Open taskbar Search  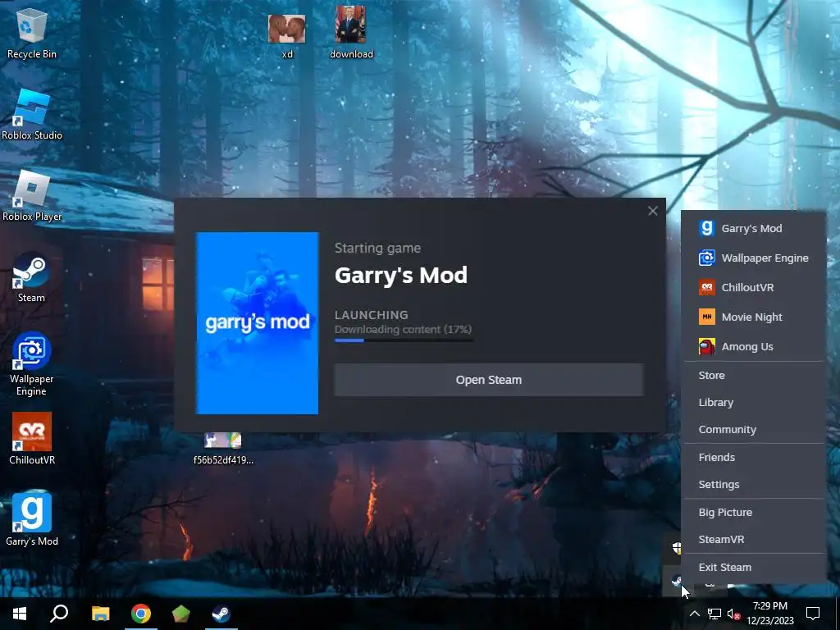coord(59,614)
